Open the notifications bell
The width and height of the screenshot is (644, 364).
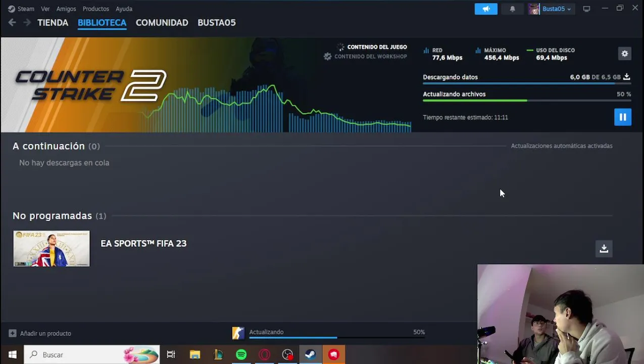pyautogui.click(x=512, y=9)
